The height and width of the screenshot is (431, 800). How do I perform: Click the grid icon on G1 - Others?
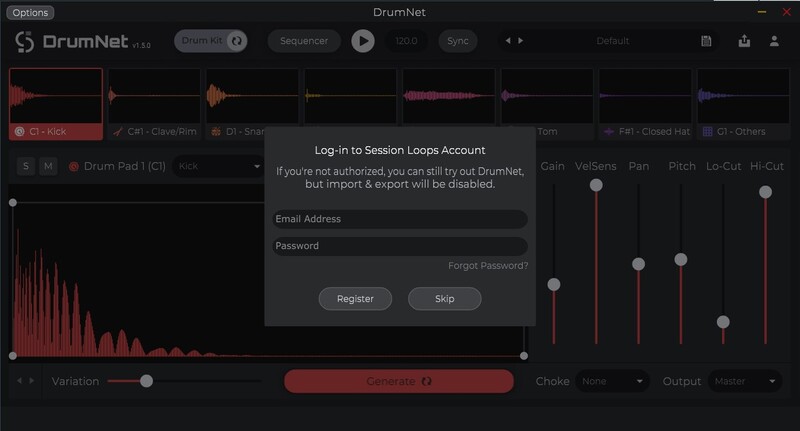(x=707, y=132)
